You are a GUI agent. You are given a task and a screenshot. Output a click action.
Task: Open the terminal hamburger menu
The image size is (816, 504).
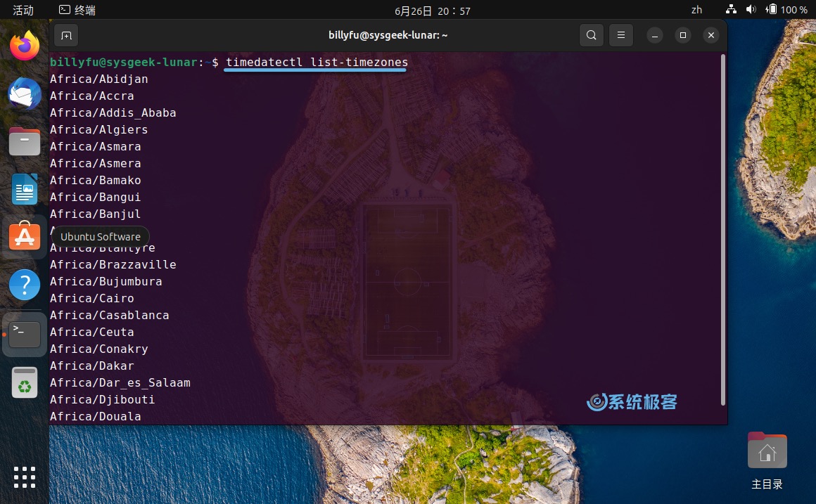coord(620,34)
